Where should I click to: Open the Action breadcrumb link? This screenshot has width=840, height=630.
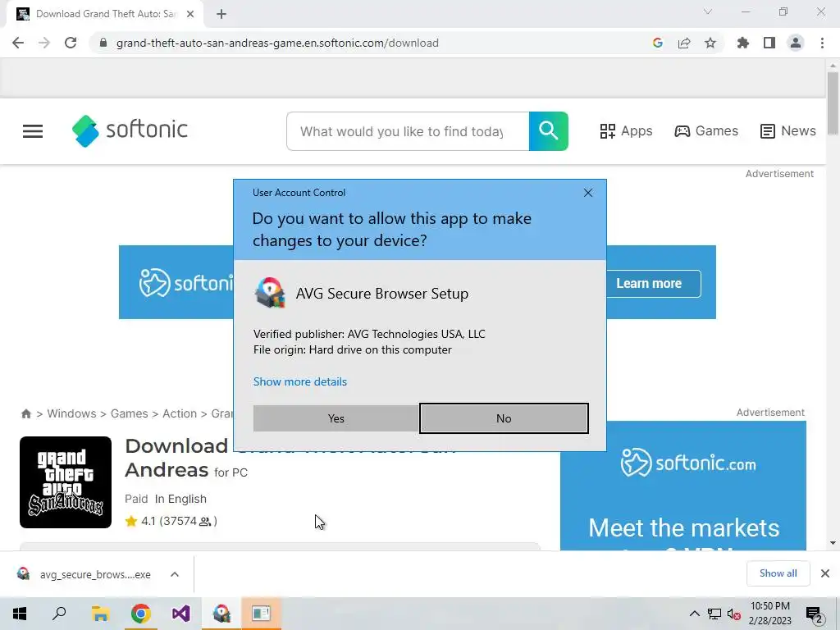180,413
